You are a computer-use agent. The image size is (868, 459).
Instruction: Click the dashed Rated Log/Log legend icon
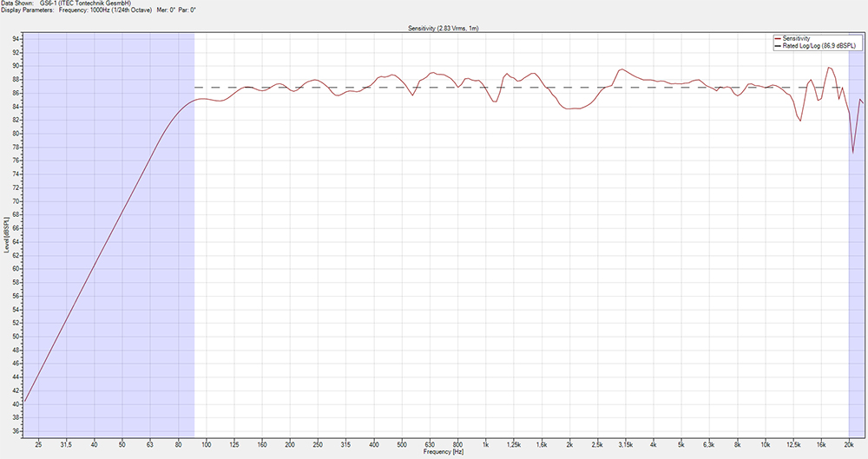(x=777, y=46)
